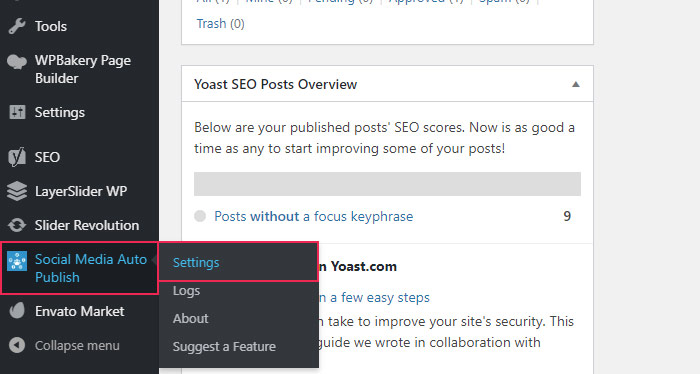Screen dimensions: 700x374
Task: Collapse the Yoast SEO Posts Overview panel
Action: pos(576,84)
